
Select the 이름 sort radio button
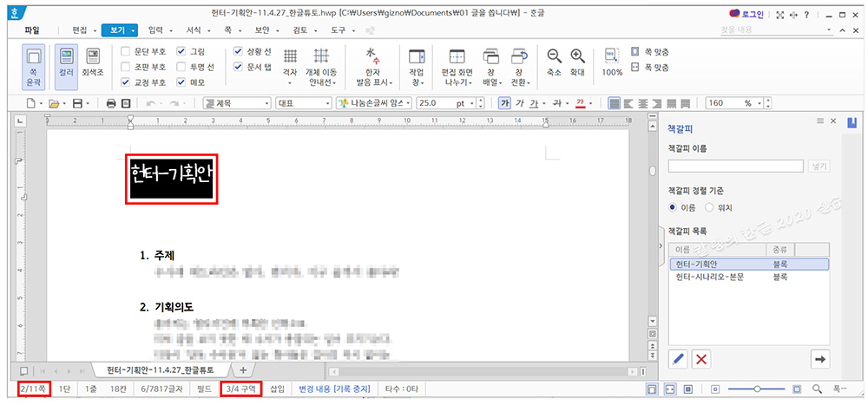click(x=674, y=207)
